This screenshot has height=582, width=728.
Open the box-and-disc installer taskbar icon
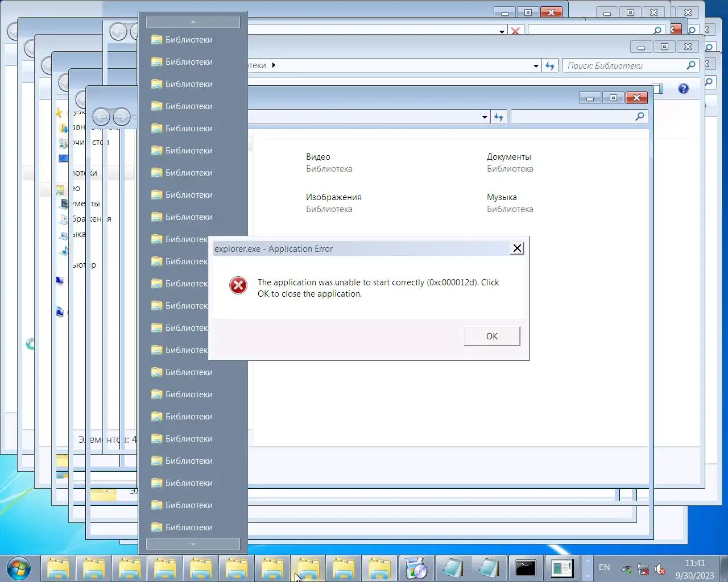click(x=416, y=568)
